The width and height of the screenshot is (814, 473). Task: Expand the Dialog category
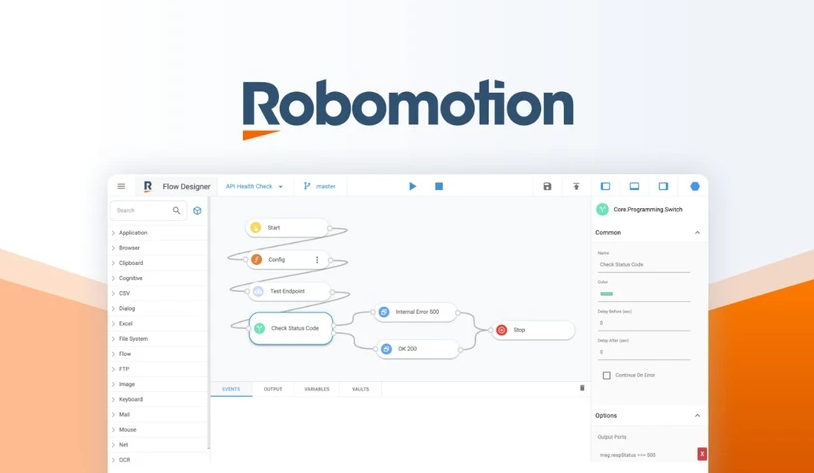click(x=158, y=308)
